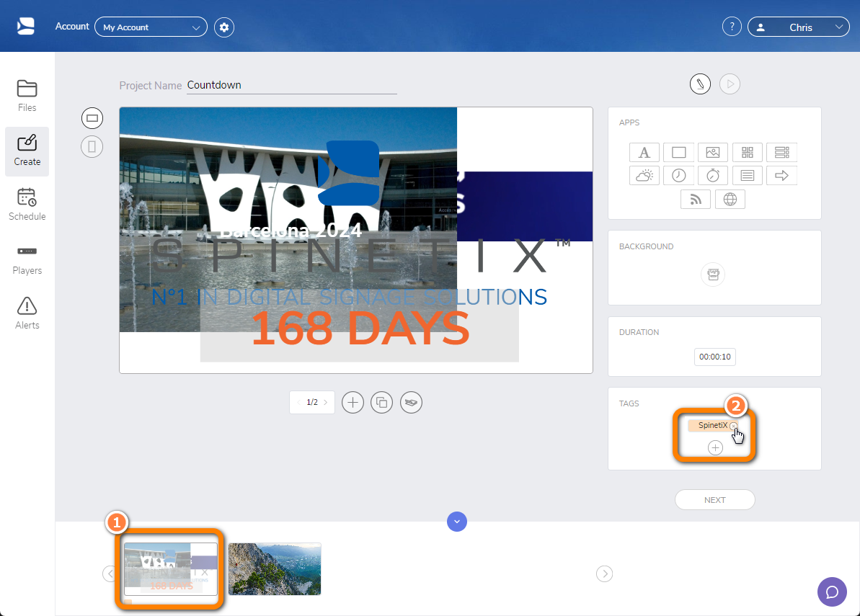Image resolution: width=860 pixels, height=616 pixels.
Task: Open the My Account dropdown
Action: click(x=151, y=27)
